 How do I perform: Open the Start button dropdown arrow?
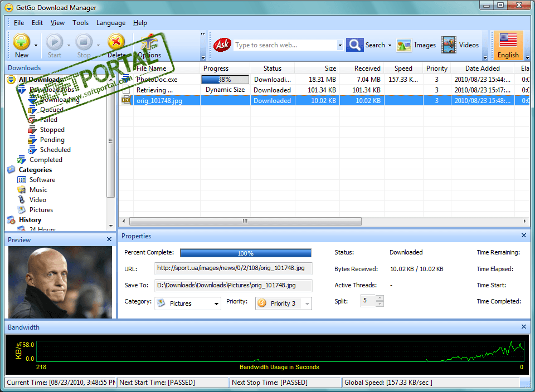point(69,45)
